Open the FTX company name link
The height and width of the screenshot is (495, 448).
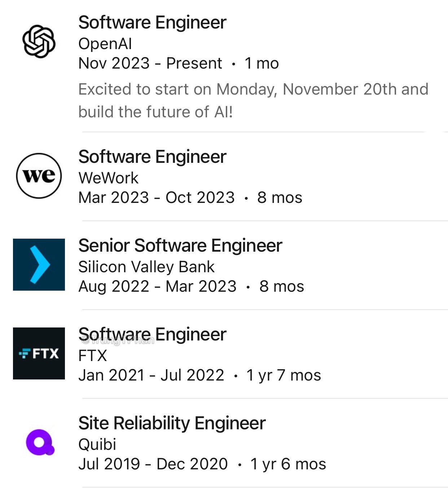coord(93,356)
